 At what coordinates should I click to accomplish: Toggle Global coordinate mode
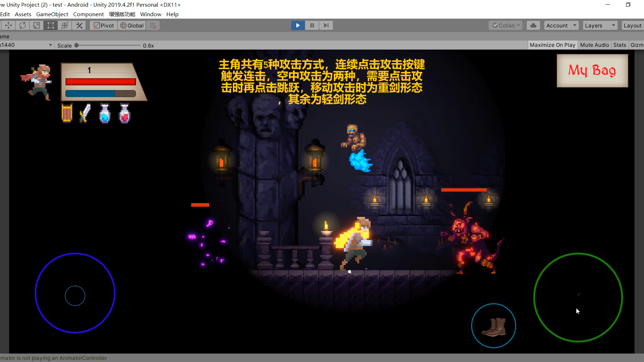(x=131, y=25)
